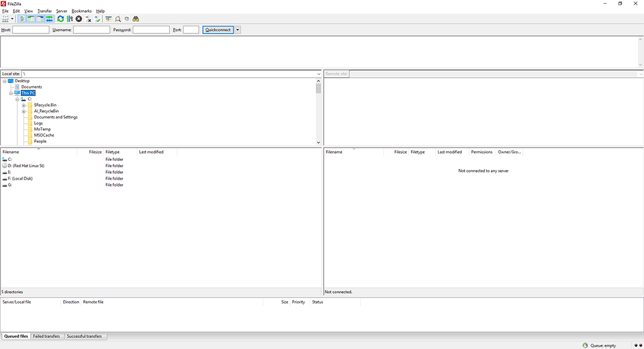Toggle processing of the transfer queue
Image resolution: width=644 pixels, height=349 pixels.
[70, 19]
